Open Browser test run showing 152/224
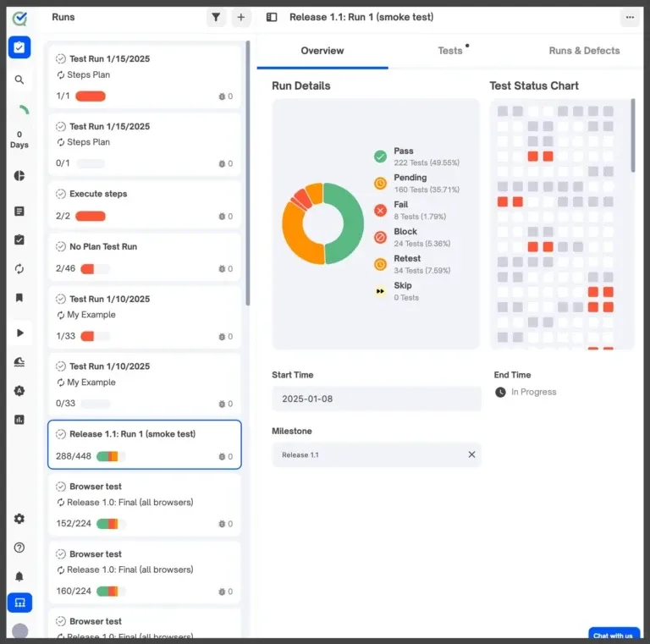 (144, 504)
